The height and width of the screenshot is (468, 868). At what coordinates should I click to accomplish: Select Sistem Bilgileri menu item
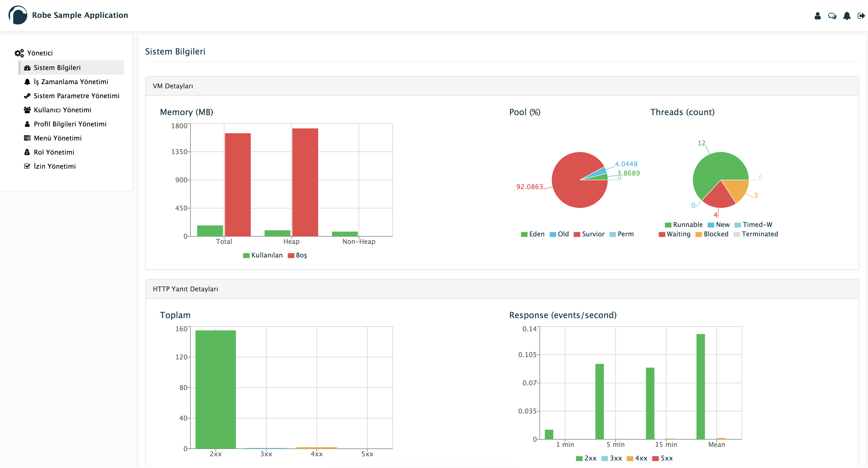click(71, 68)
